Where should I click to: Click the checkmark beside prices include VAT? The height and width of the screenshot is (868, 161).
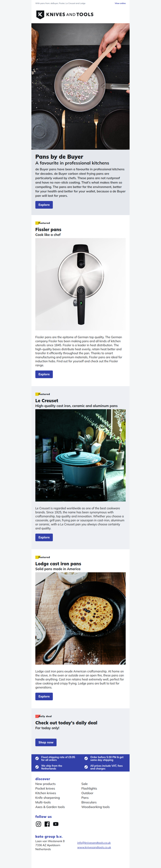coord(86,767)
